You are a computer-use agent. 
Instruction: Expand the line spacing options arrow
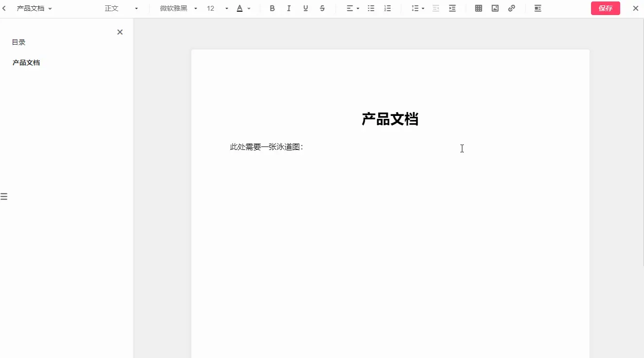[423, 9]
